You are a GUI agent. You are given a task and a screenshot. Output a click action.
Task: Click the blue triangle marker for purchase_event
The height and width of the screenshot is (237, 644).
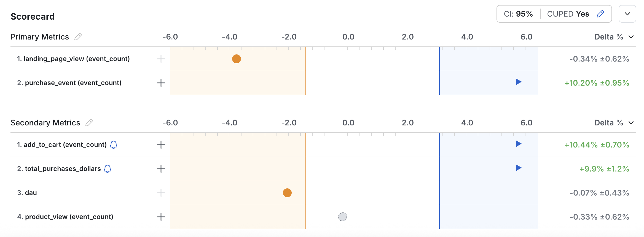coord(519,82)
